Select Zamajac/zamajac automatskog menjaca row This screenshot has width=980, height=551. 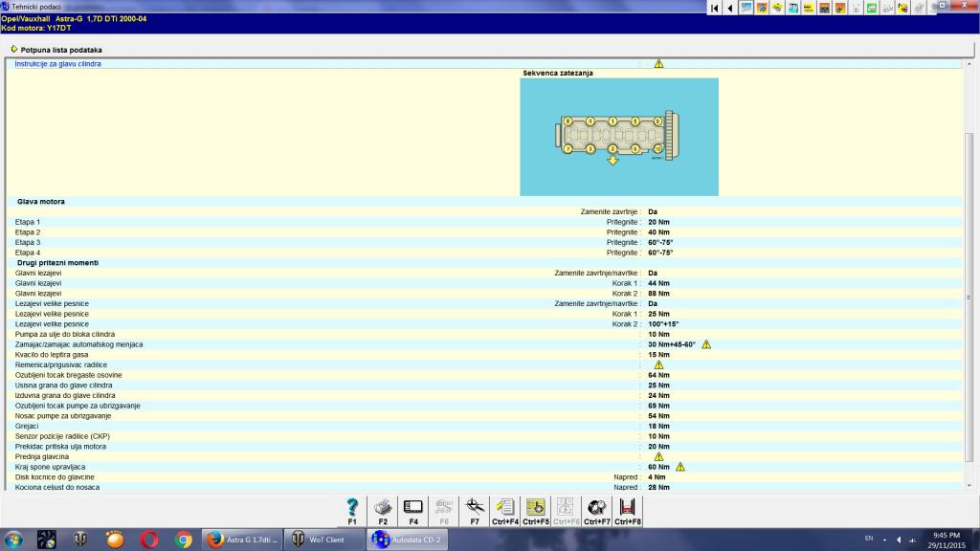[483, 344]
